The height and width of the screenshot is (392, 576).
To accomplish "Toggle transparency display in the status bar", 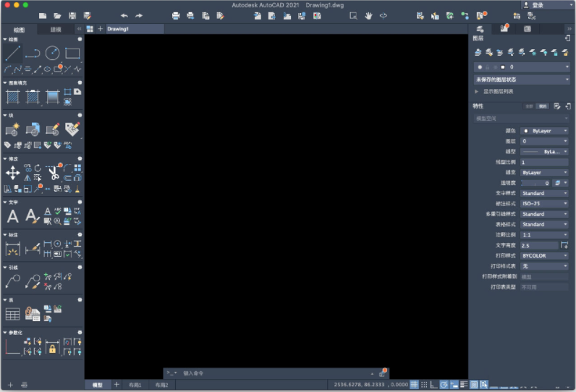I will pyautogui.click(x=474, y=384).
